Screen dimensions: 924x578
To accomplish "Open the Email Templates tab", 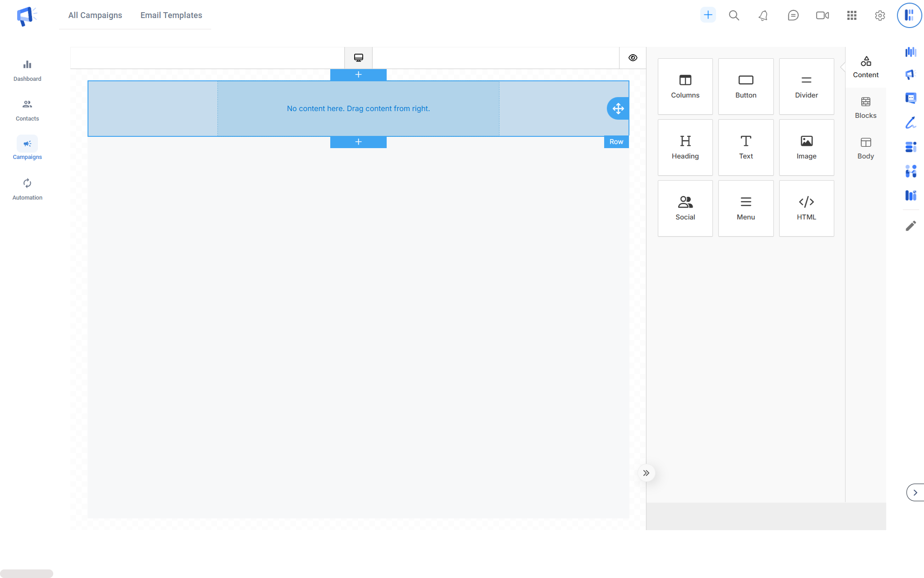I will pos(171,15).
